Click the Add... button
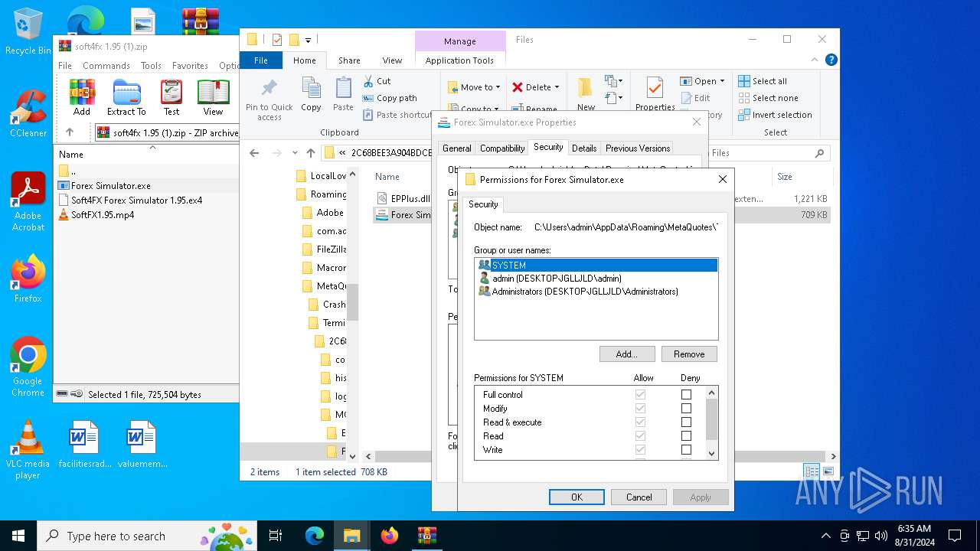This screenshot has height=551, width=980. point(627,354)
